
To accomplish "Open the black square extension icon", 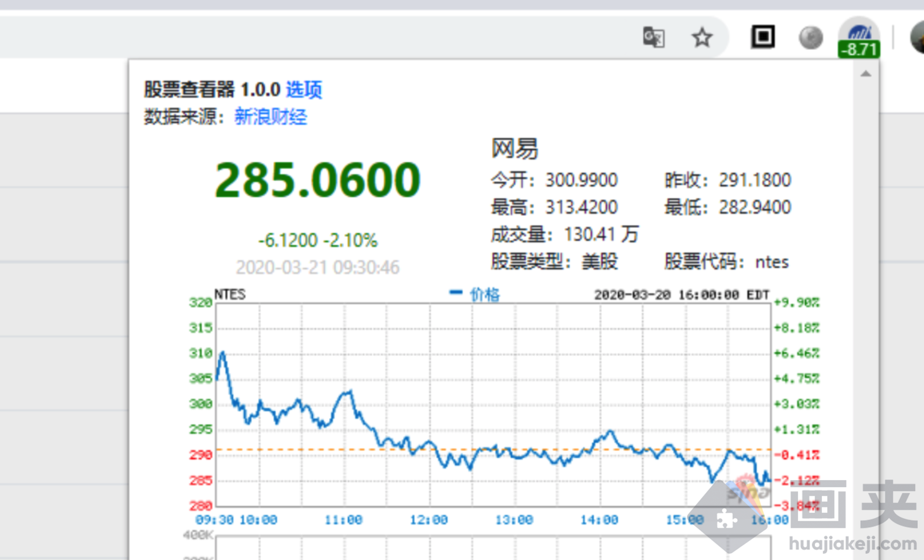I will (763, 37).
